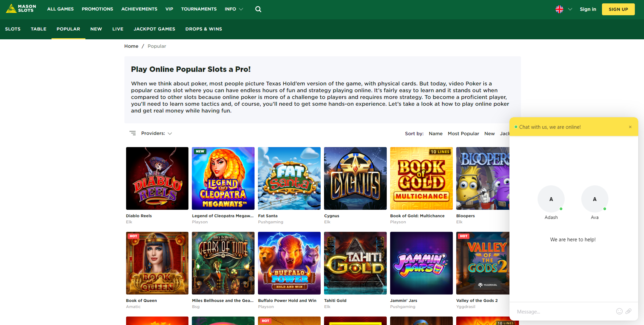Open the Valley of the Gods 2 thumbnail
This screenshot has width=644, height=325.
483,263
